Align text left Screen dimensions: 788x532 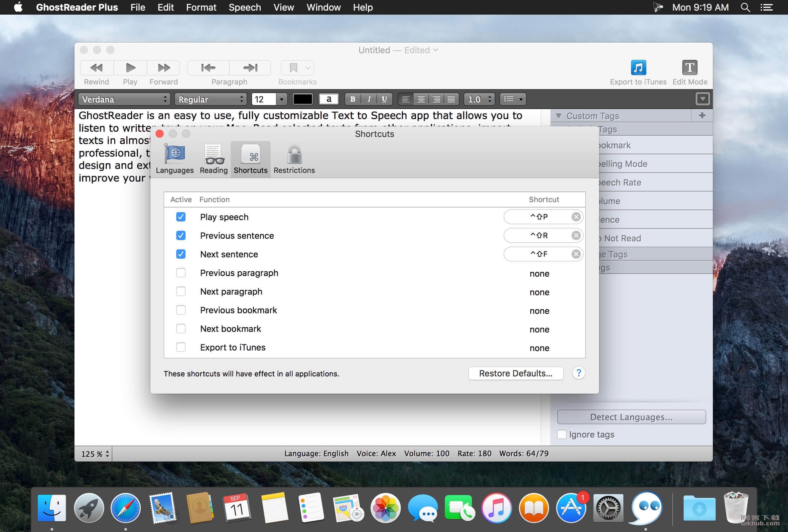pos(406,99)
